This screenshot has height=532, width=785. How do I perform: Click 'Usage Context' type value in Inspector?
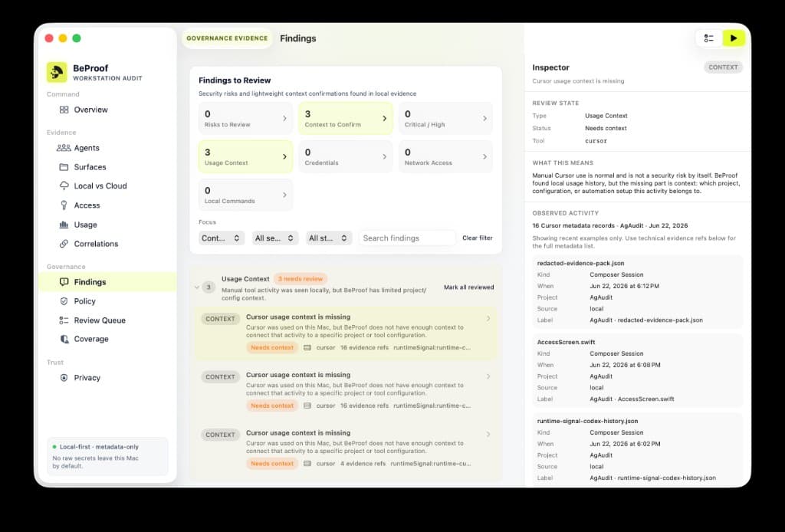click(x=606, y=116)
